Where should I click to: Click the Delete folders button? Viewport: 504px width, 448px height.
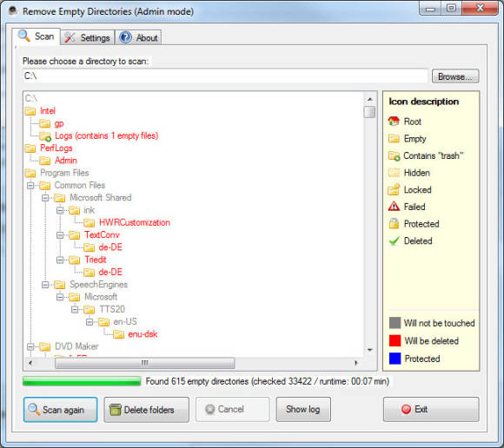pyautogui.click(x=146, y=410)
